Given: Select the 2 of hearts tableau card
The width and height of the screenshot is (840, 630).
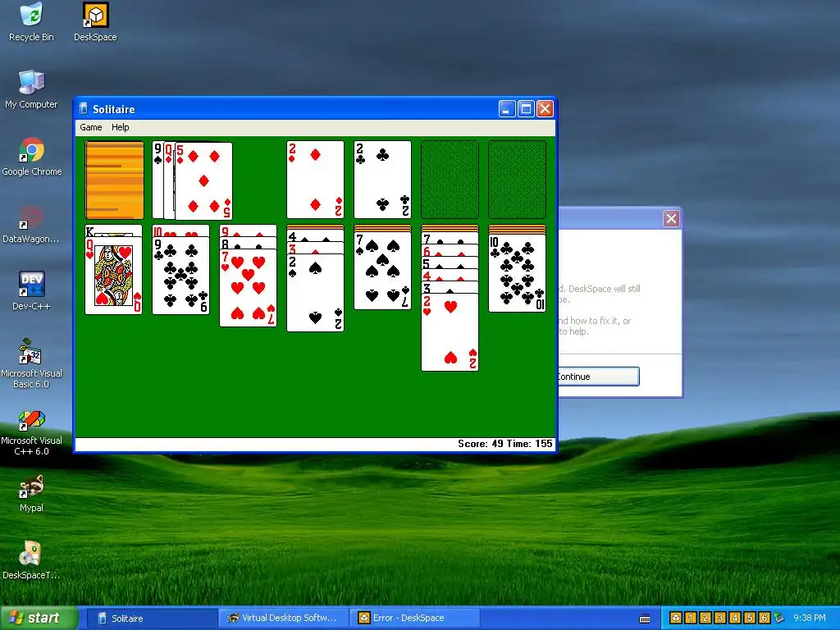Looking at the screenshot, I should (x=450, y=332).
